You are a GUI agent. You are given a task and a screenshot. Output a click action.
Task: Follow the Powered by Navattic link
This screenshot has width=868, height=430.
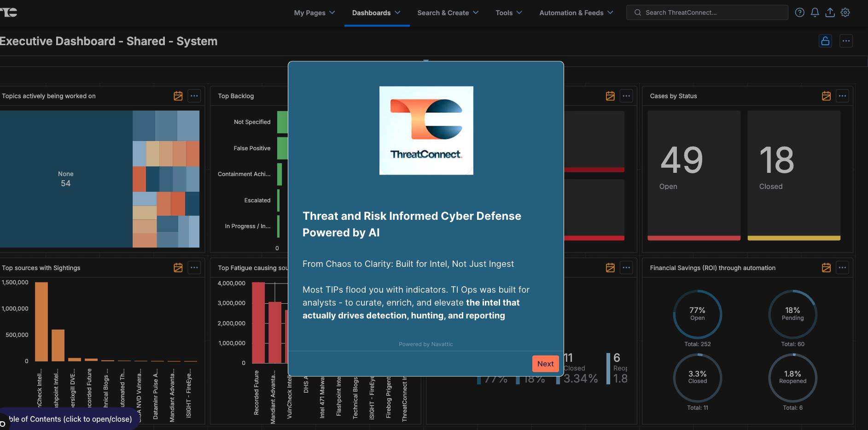point(426,344)
